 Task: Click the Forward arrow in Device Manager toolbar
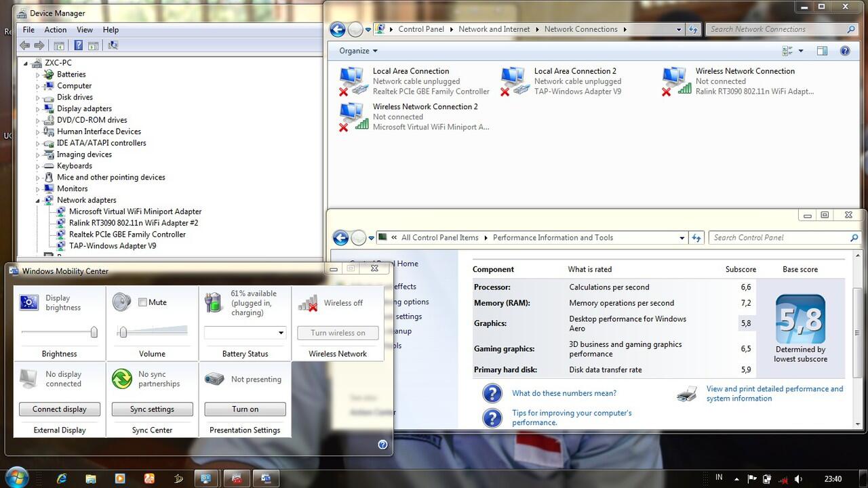tap(39, 45)
